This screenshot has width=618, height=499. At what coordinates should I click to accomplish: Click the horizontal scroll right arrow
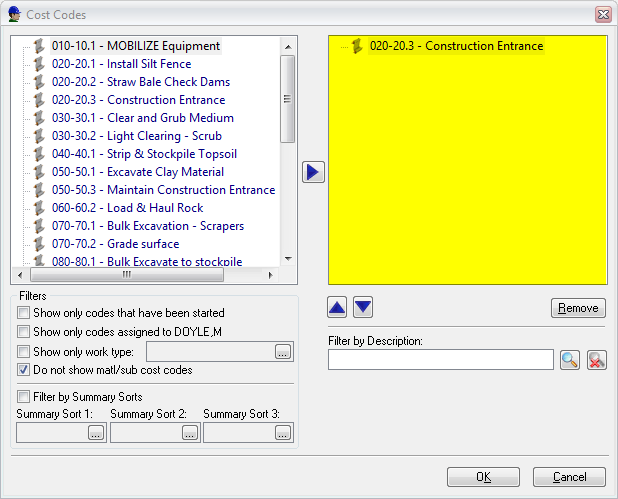click(x=270, y=275)
